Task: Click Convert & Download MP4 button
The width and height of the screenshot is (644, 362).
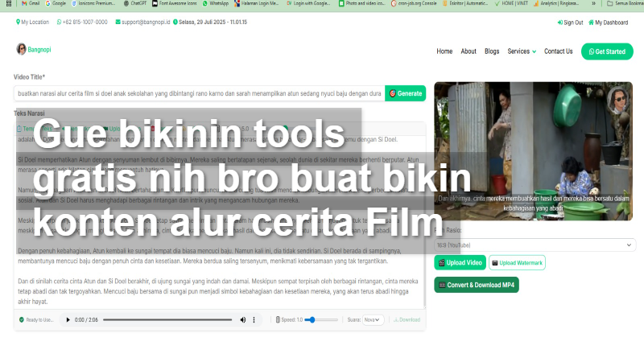Action: click(477, 285)
